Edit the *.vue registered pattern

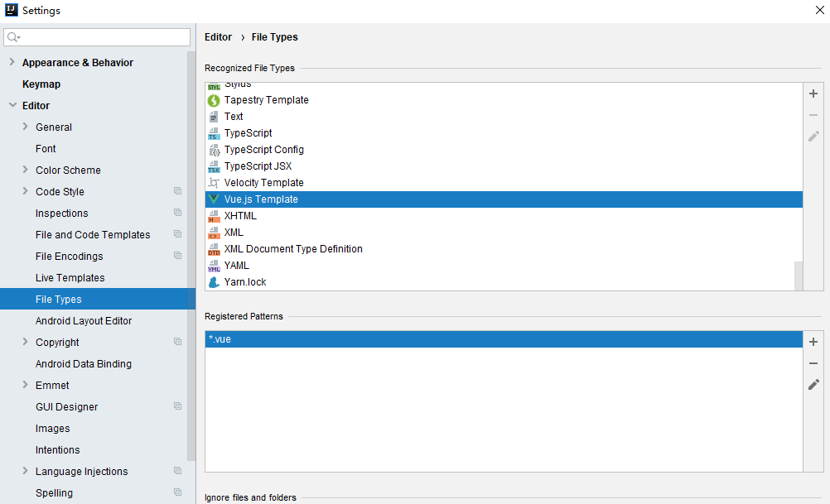click(x=813, y=385)
